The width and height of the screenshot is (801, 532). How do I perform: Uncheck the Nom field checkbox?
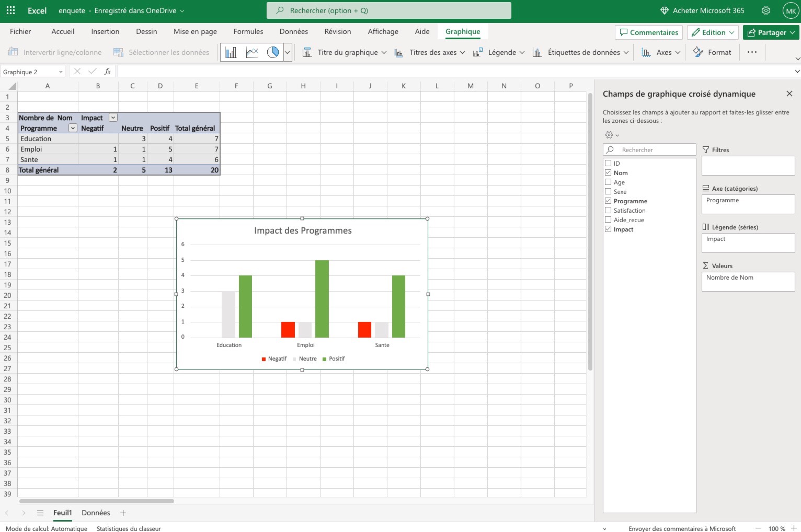click(x=608, y=172)
